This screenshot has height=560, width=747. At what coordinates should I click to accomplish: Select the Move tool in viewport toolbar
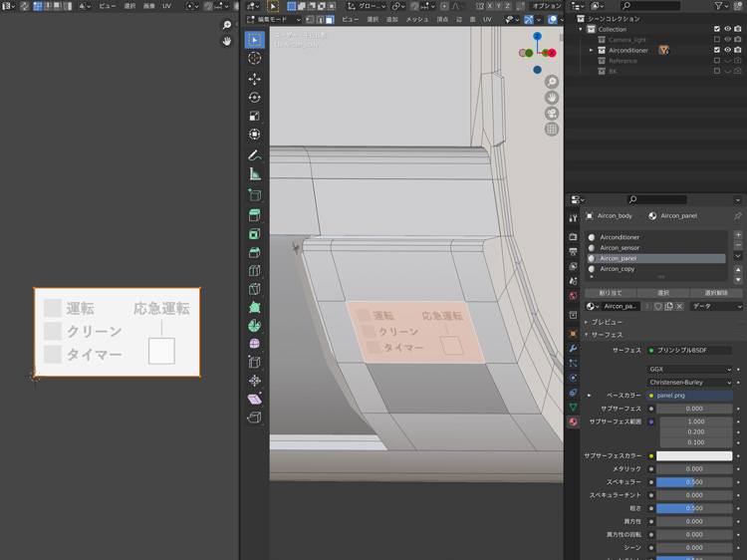coord(254,78)
